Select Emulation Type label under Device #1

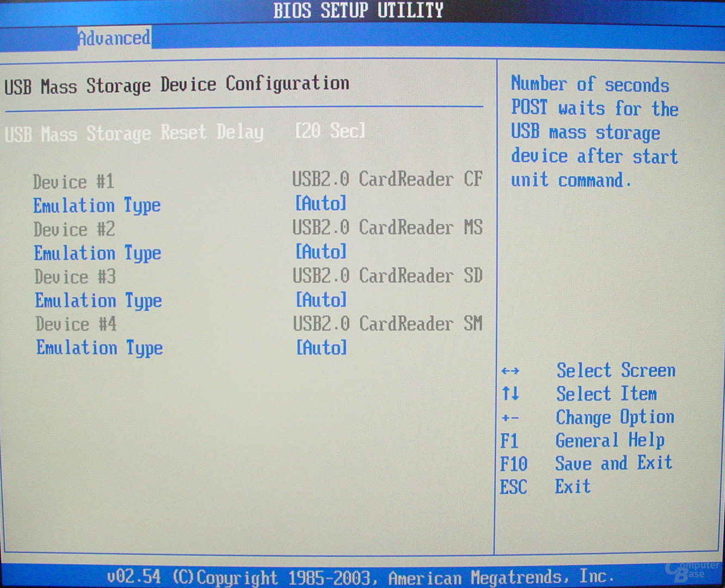[x=97, y=206]
